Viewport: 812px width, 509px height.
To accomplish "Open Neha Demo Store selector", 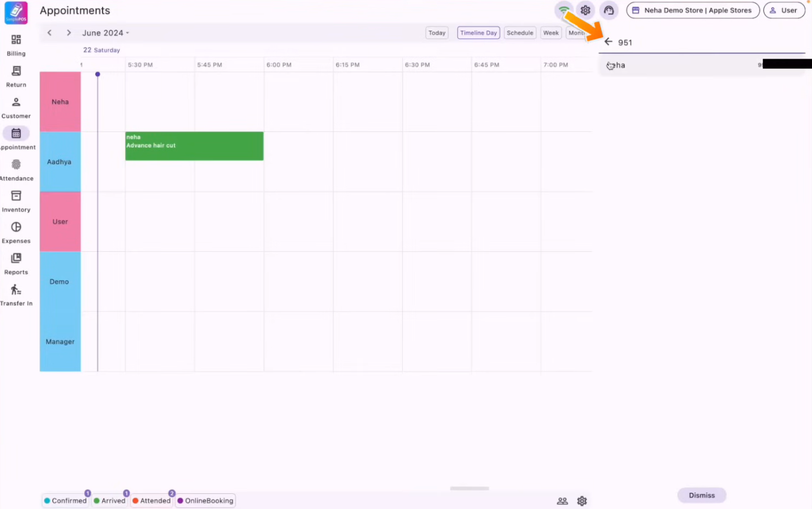I will pos(693,10).
